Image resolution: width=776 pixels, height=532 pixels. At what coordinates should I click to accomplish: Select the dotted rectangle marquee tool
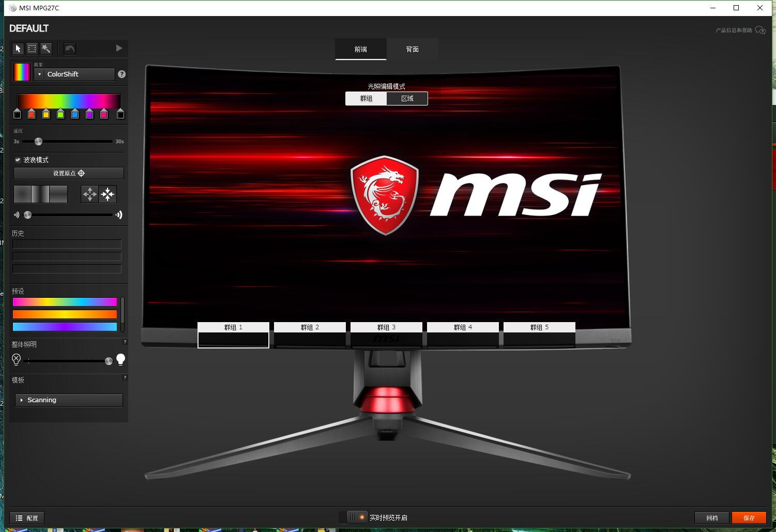tap(32, 49)
